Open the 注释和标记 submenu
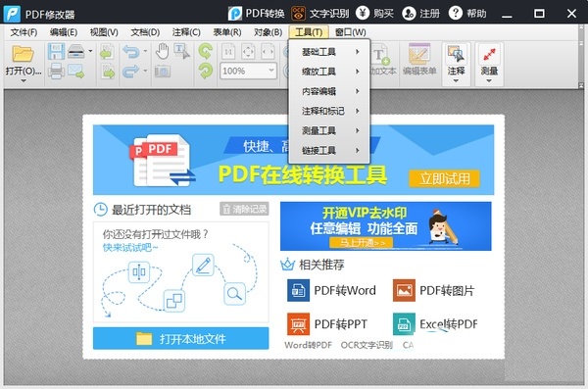Image resolution: width=588 pixels, height=389 pixels. (x=329, y=111)
